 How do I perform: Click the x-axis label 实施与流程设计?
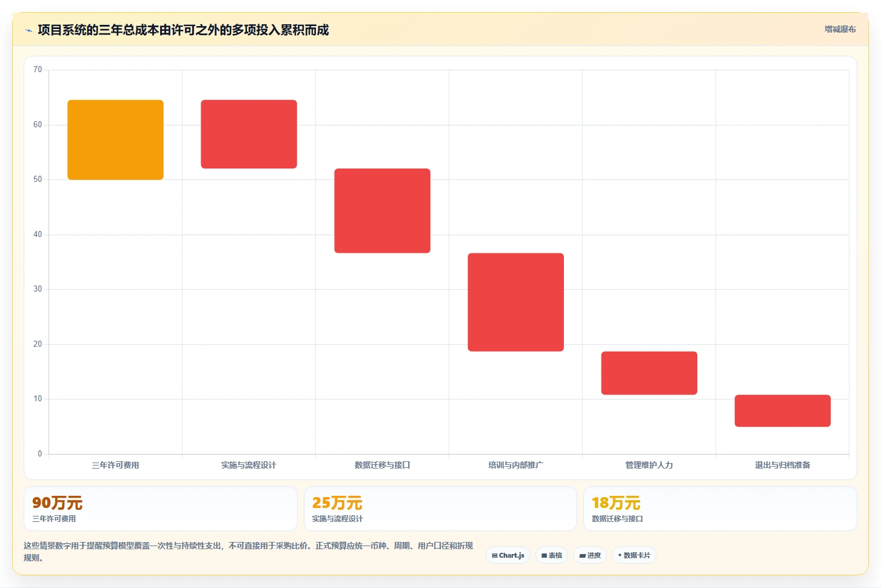point(249,465)
